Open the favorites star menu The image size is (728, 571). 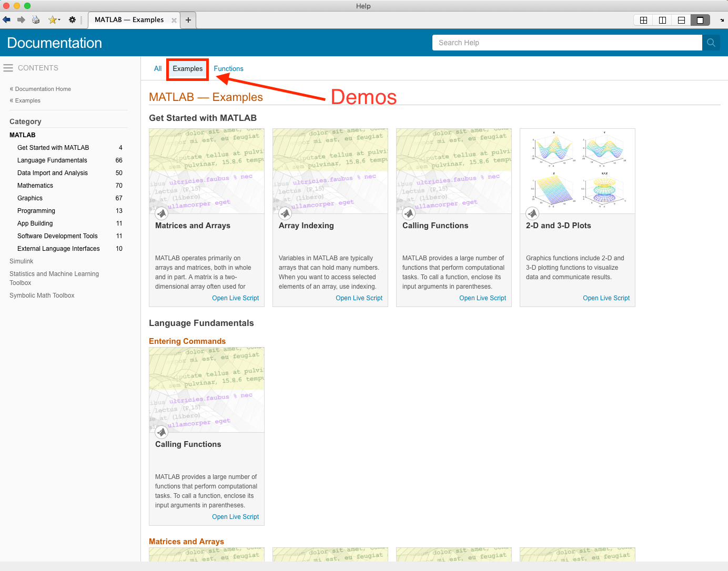[x=54, y=20]
